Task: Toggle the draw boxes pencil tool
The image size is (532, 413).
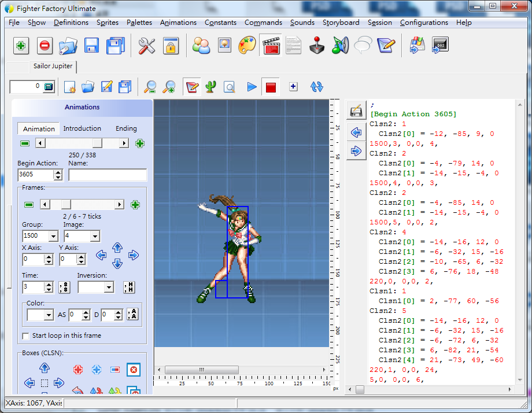Action: [x=192, y=87]
